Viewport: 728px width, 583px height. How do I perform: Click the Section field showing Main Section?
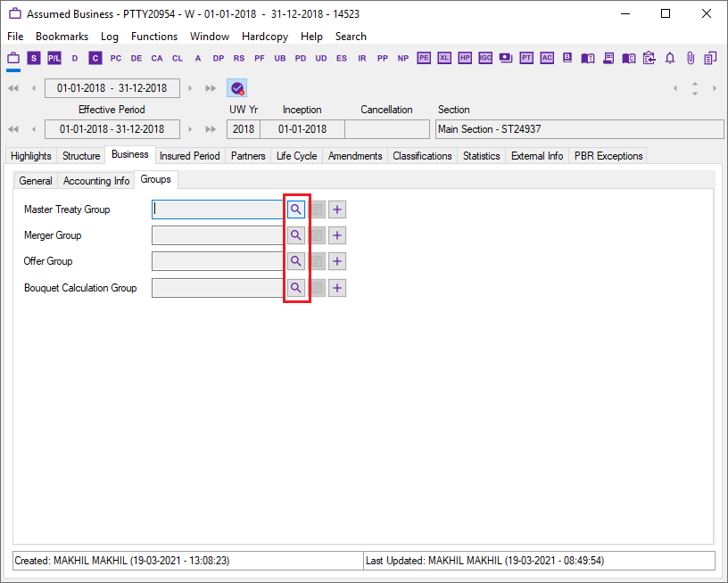[x=579, y=129]
